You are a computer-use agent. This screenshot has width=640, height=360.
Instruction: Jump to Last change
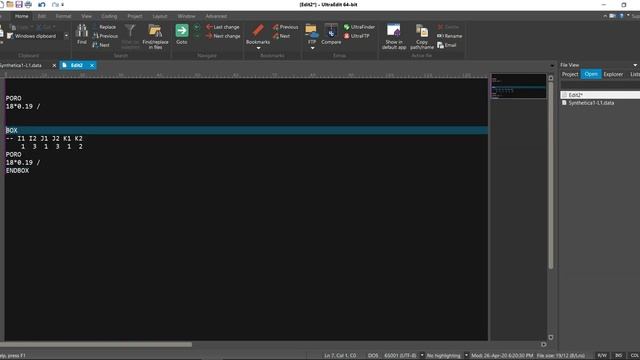[223, 27]
